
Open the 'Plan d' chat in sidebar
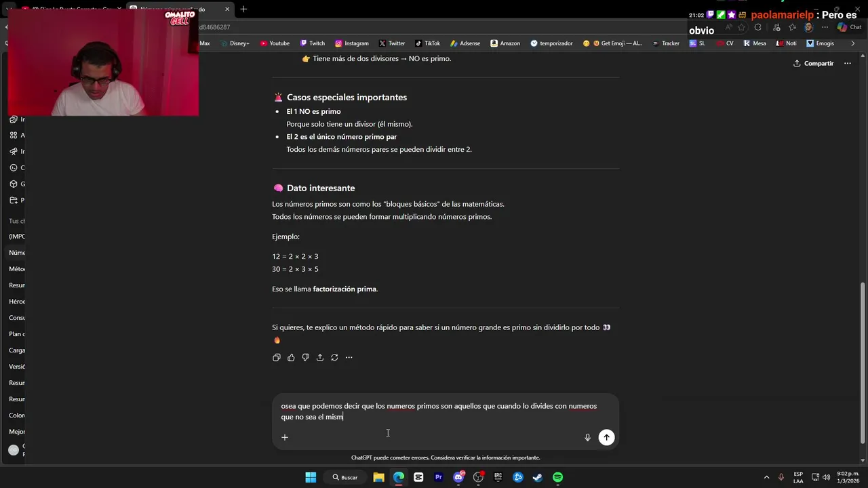[x=16, y=334]
